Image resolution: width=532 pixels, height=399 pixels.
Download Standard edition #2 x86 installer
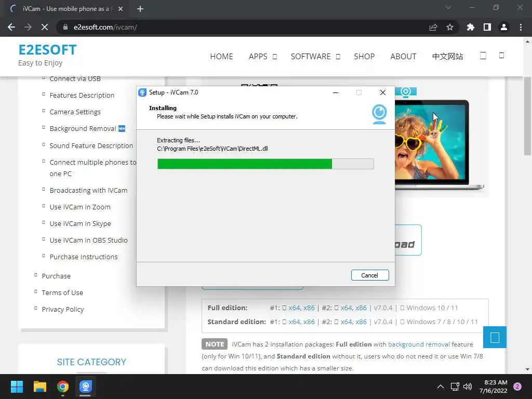click(361, 322)
